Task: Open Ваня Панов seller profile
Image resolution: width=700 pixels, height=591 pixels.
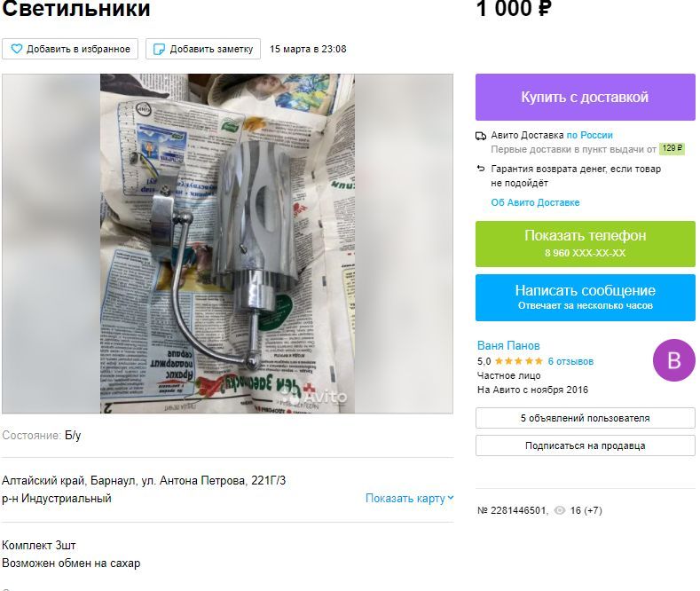Action: [508, 345]
